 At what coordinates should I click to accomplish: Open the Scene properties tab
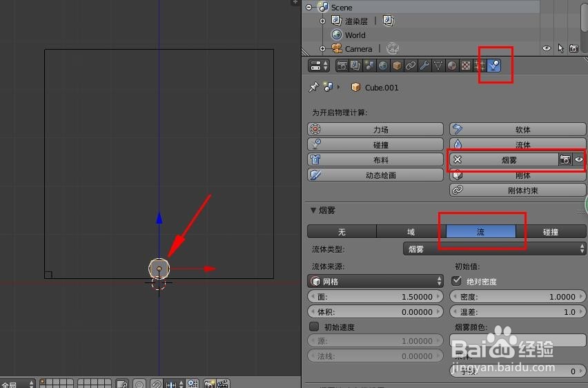point(369,66)
